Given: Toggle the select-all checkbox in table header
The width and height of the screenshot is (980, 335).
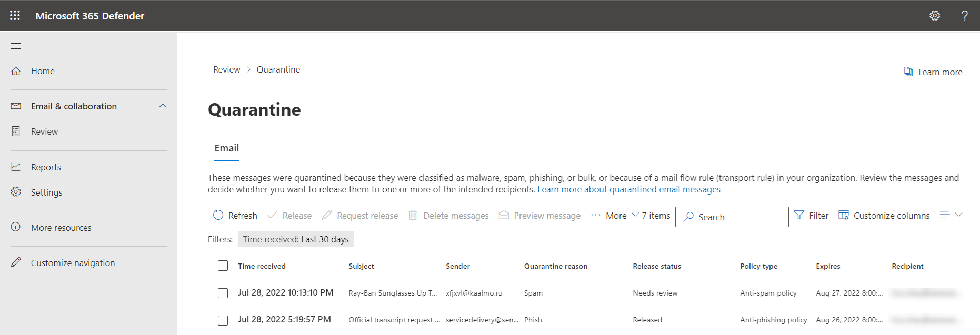Looking at the screenshot, I should 223,266.
